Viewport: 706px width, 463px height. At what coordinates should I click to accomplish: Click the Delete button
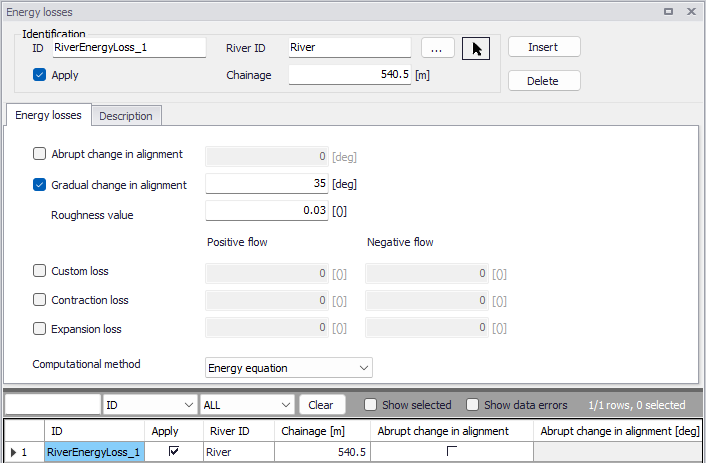pos(544,81)
